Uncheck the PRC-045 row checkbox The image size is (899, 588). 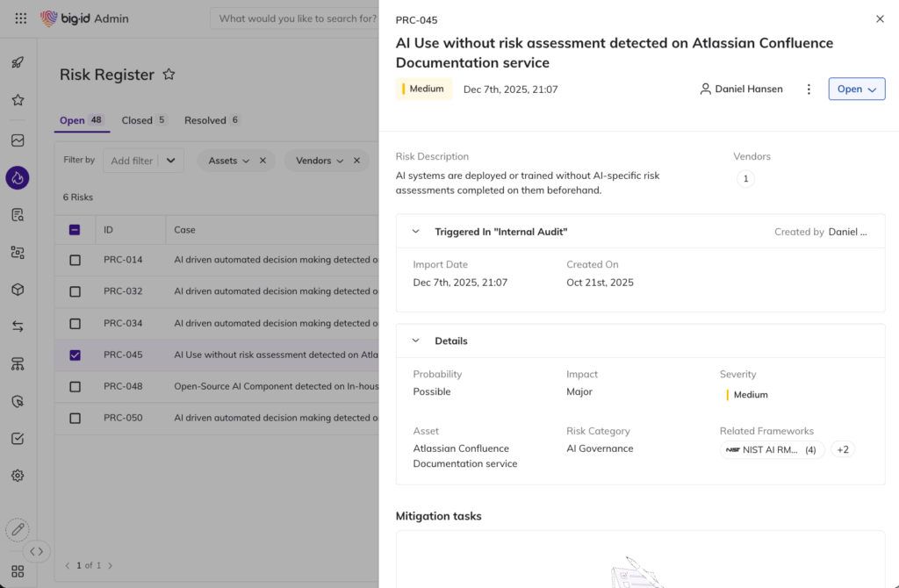point(75,355)
